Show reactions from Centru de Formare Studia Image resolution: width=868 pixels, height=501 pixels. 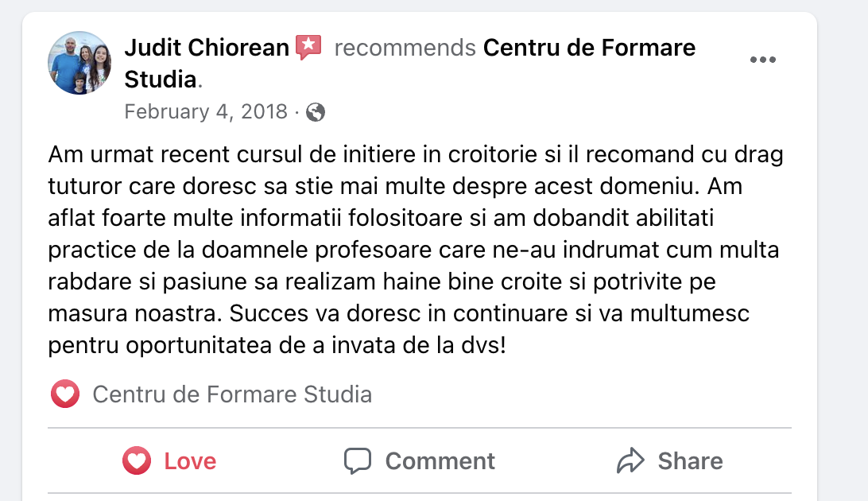(x=232, y=394)
